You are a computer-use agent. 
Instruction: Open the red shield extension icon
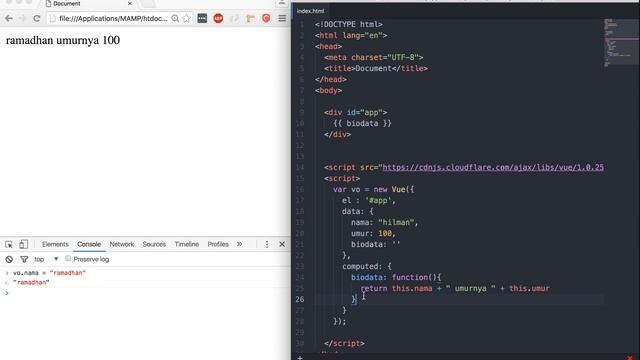pyautogui.click(x=266, y=18)
